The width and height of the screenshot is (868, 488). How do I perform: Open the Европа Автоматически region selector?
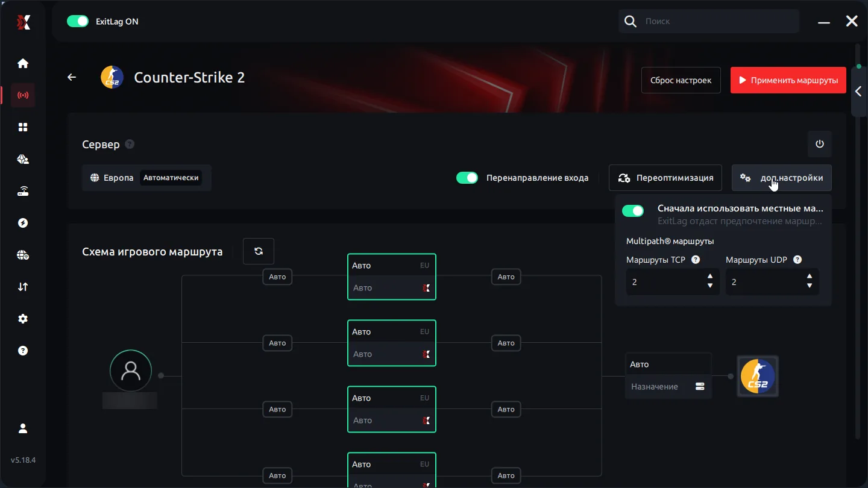point(146,178)
